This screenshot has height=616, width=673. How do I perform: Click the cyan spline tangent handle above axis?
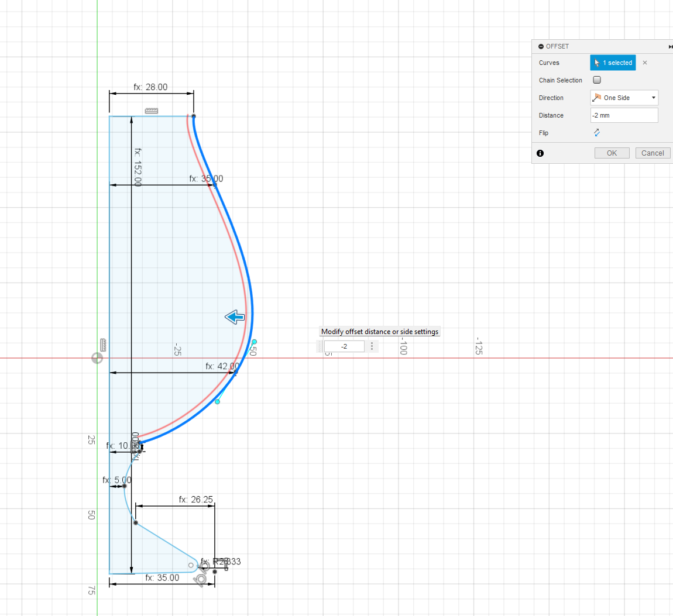point(254,342)
